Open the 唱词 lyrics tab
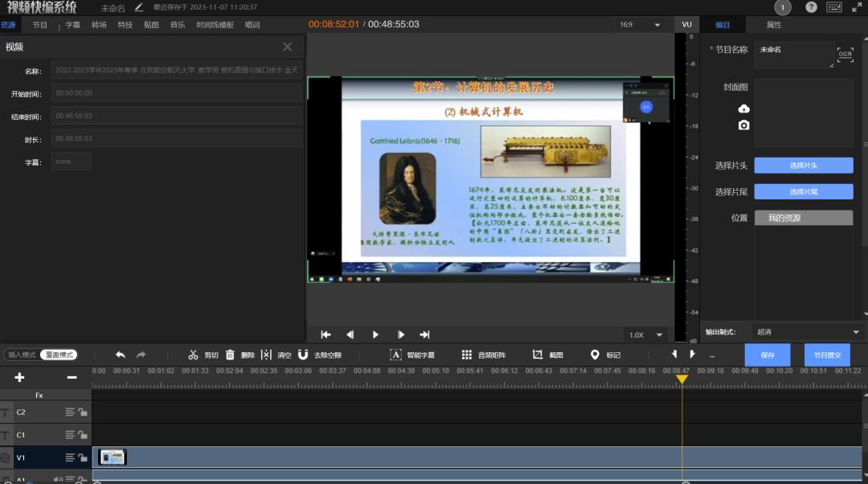This screenshot has height=484, width=868. click(x=252, y=25)
